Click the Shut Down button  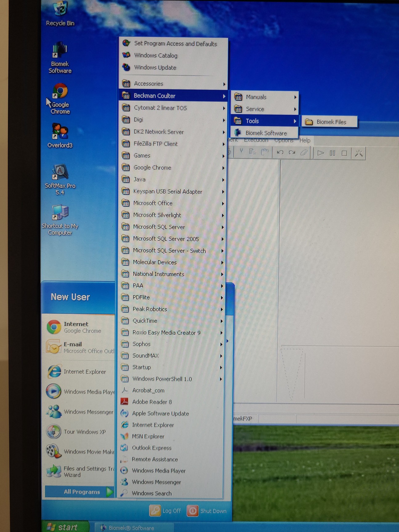pyautogui.click(x=207, y=511)
